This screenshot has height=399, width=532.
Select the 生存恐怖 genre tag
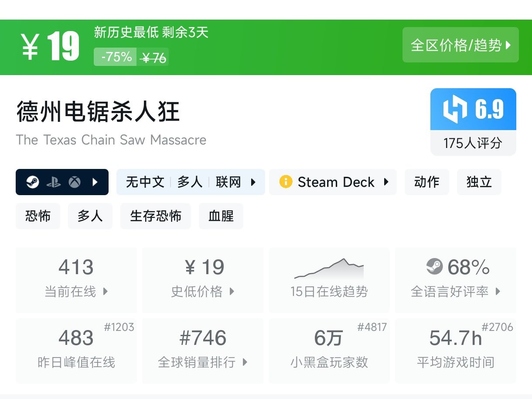click(x=156, y=216)
